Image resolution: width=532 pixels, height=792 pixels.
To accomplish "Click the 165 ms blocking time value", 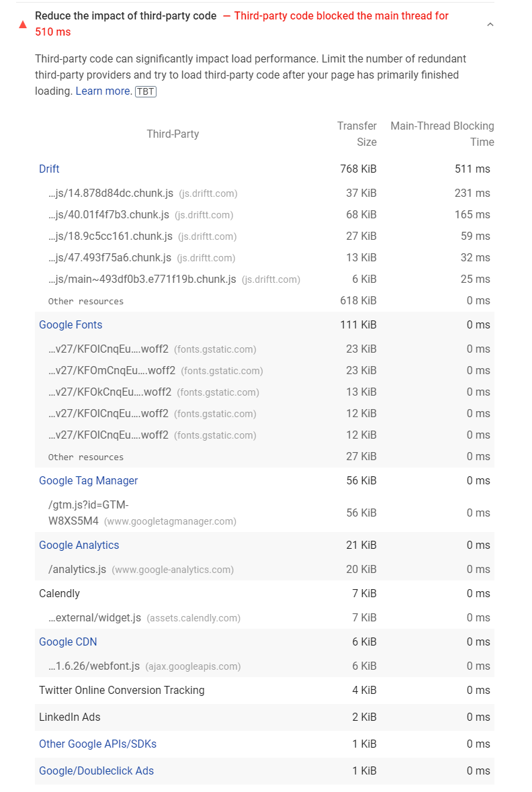I will click(472, 215).
